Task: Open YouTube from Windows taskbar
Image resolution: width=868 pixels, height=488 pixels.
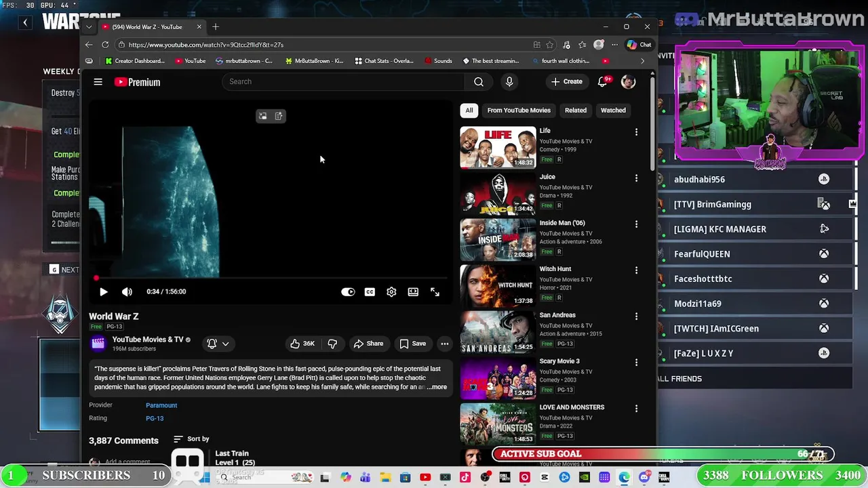Action: point(425,478)
